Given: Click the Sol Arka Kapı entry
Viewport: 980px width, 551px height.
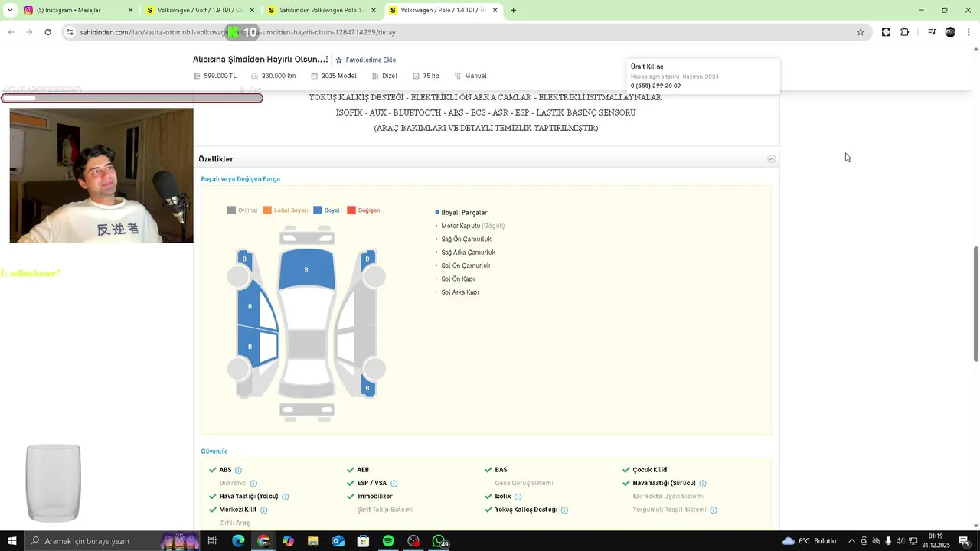Looking at the screenshot, I should click(x=460, y=292).
